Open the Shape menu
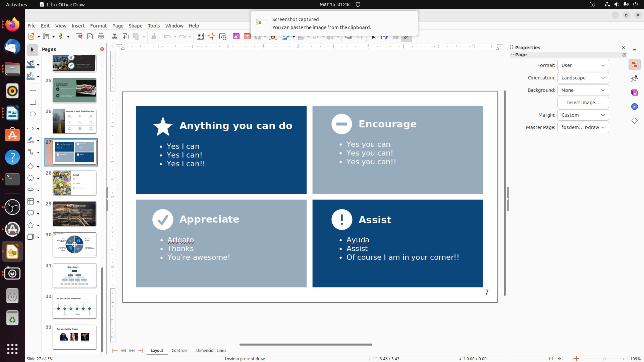This screenshot has width=644, height=362. pyautogui.click(x=135, y=25)
